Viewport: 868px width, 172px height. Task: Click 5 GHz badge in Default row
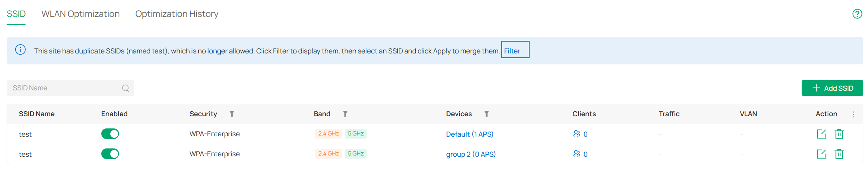click(x=356, y=134)
